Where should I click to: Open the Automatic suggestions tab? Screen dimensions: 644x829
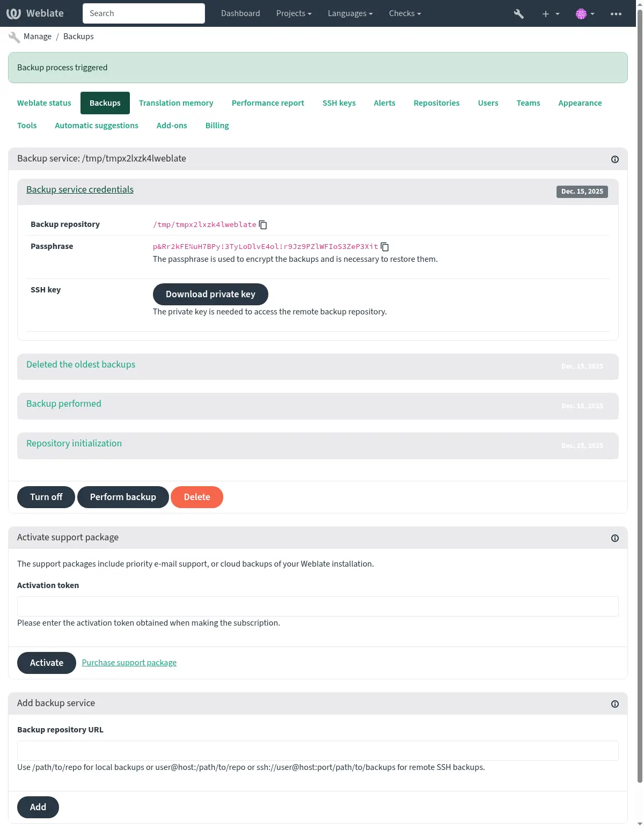click(x=97, y=126)
